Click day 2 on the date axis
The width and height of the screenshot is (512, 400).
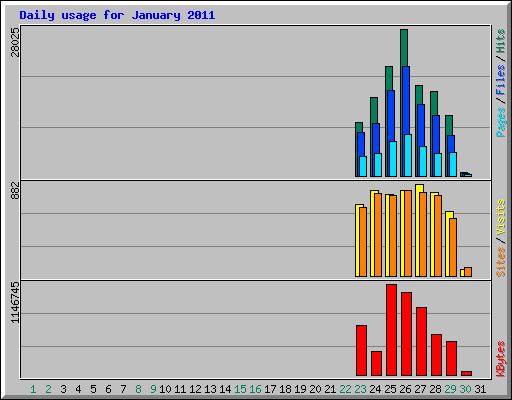[x=49, y=389]
